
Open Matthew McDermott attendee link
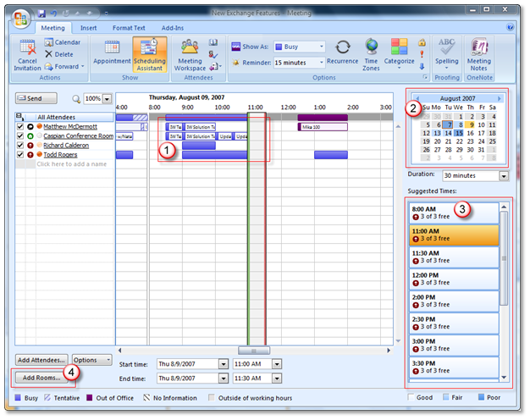tap(70, 126)
